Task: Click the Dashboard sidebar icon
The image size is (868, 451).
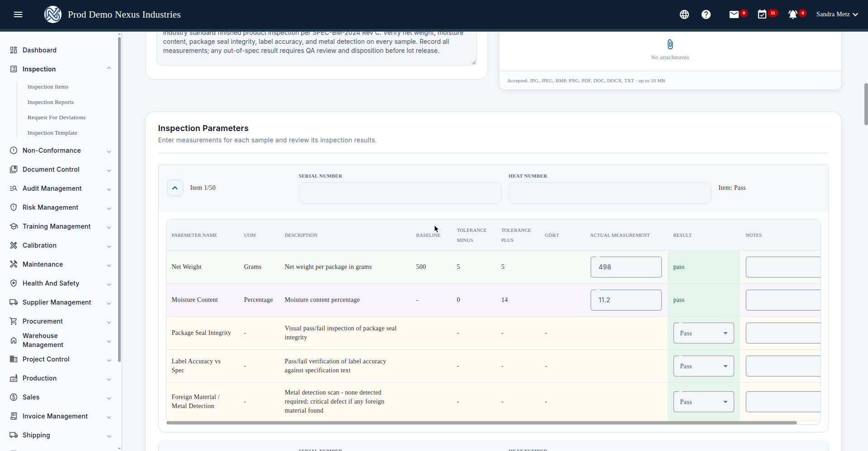Action: 14,50
